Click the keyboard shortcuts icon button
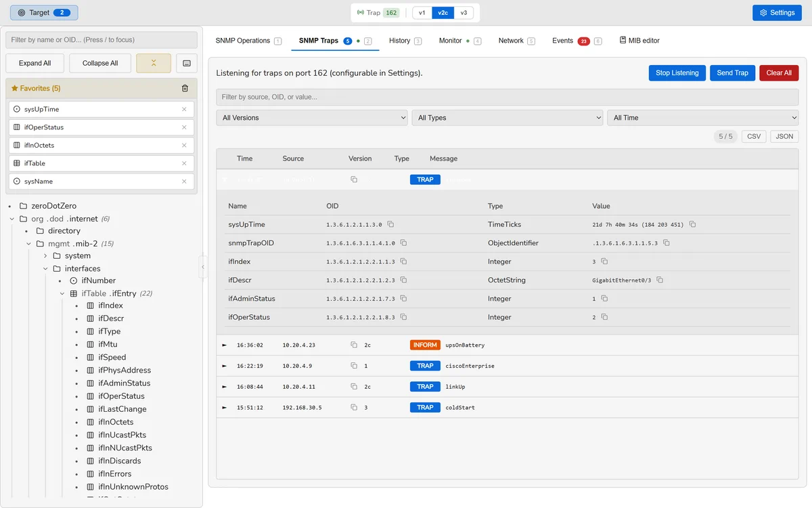 (x=187, y=63)
